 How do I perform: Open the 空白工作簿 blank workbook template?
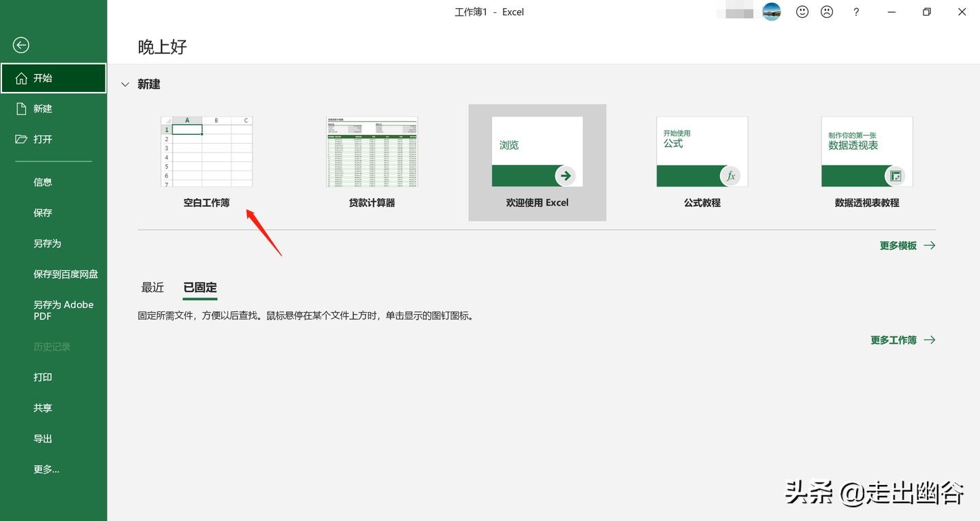tap(206, 162)
